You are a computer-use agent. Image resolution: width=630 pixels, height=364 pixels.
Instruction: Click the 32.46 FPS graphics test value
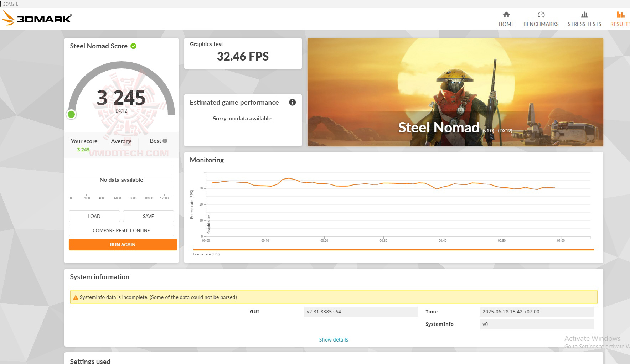point(243,56)
